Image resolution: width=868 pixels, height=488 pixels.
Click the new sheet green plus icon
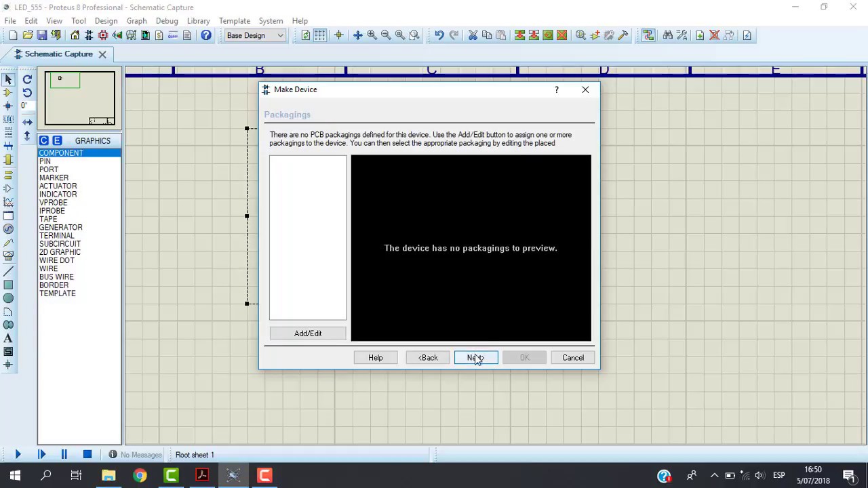[700, 35]
